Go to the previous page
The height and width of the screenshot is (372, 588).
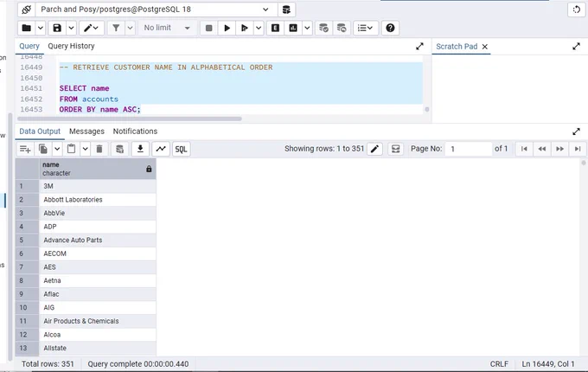542,149
